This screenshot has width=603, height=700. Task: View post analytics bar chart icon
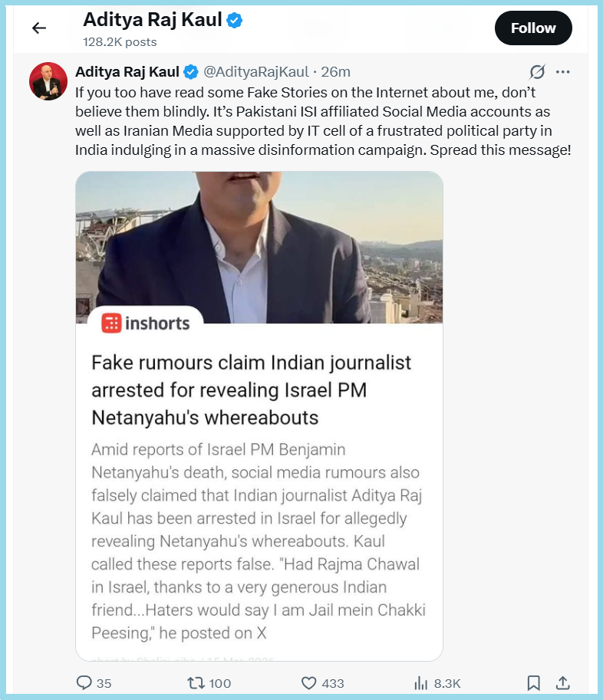pos(420,682)
